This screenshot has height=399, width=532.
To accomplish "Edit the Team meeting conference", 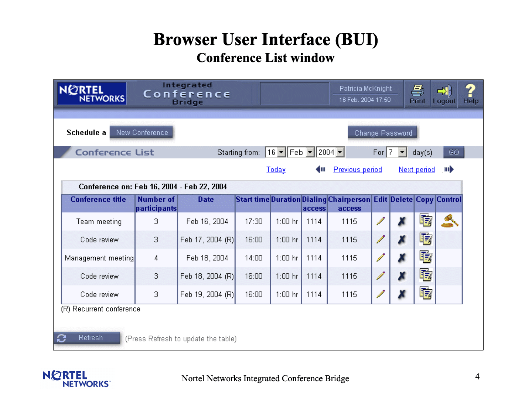I will tap(381, 221).
